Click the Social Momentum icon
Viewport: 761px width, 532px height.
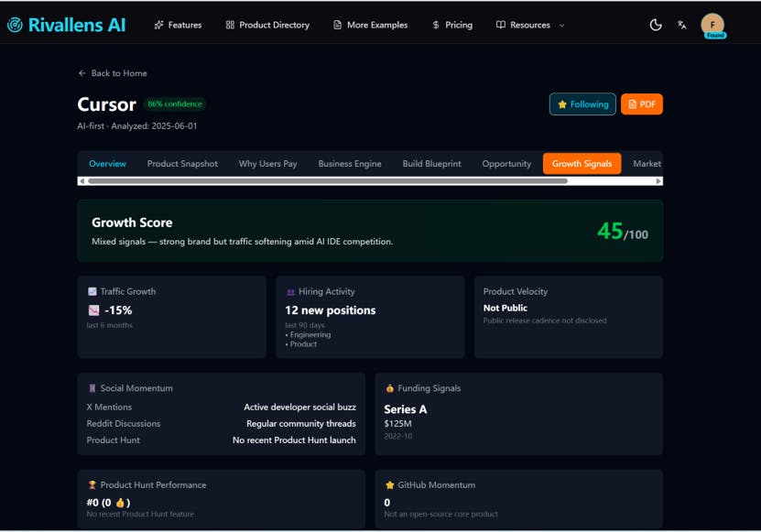point(92,388)
